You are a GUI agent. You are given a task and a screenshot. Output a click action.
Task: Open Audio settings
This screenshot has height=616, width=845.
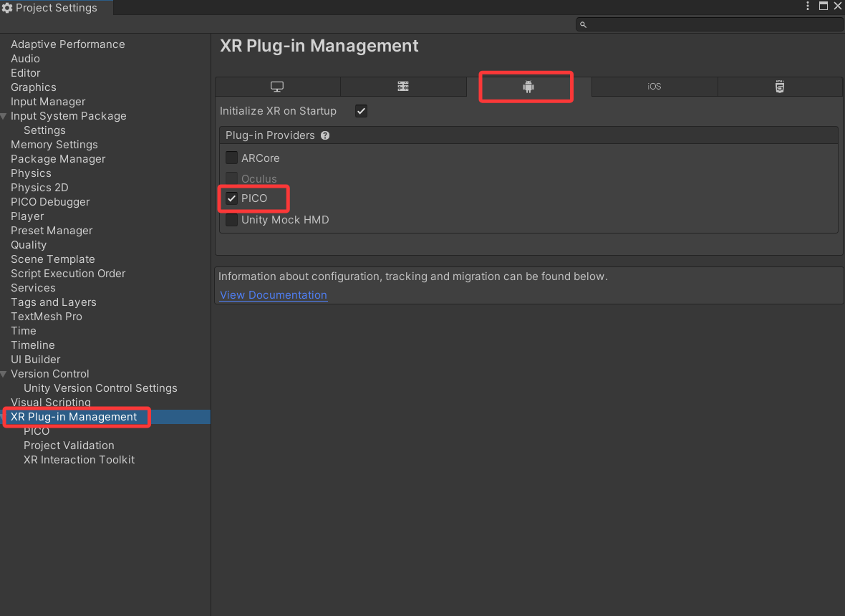click(25, 59)
